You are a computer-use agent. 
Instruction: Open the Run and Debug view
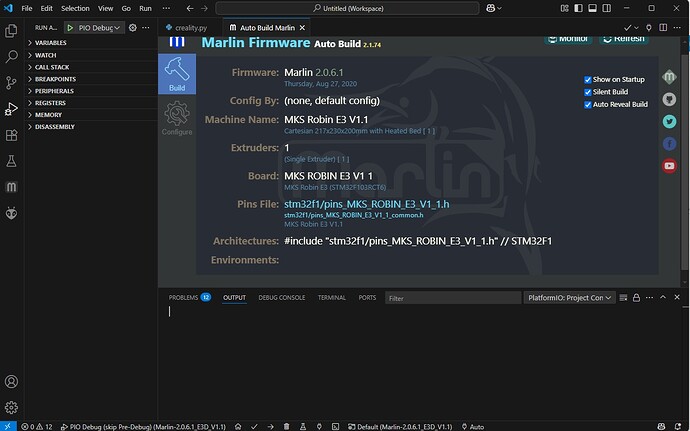tap(11, 109)
